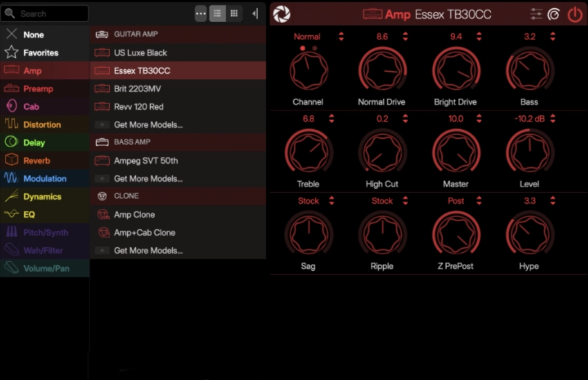Switch to list view layout
This screenshot has height=380, width=588.
coord(217,14)
